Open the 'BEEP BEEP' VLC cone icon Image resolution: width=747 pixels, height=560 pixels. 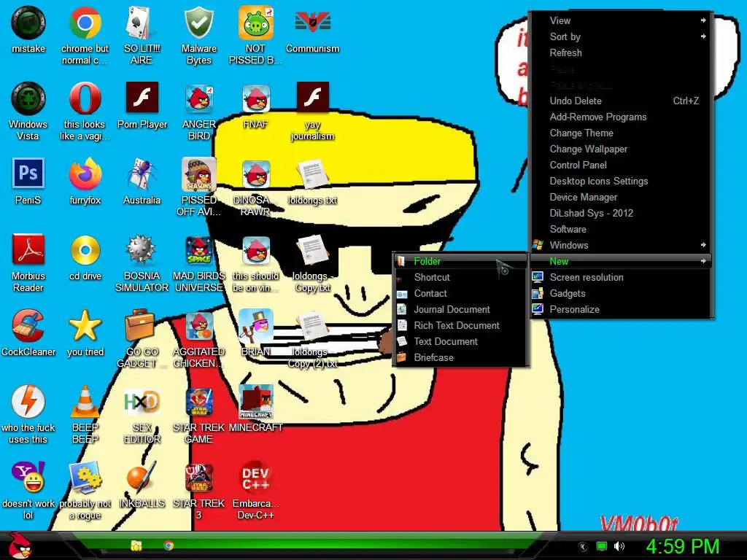coord(85,402)
